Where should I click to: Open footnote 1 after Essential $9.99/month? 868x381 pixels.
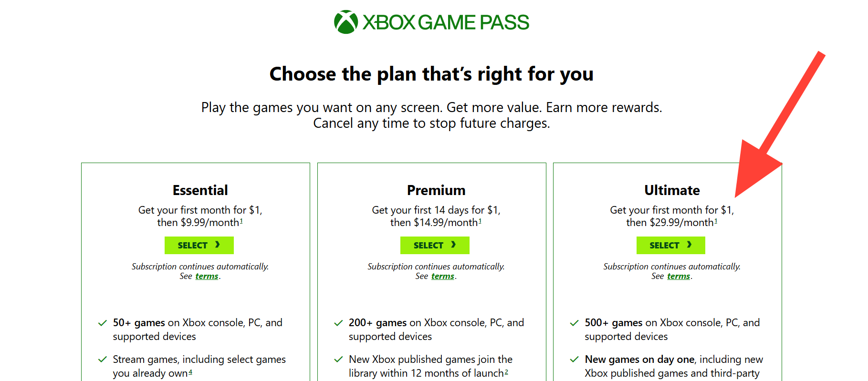[241, 221]
